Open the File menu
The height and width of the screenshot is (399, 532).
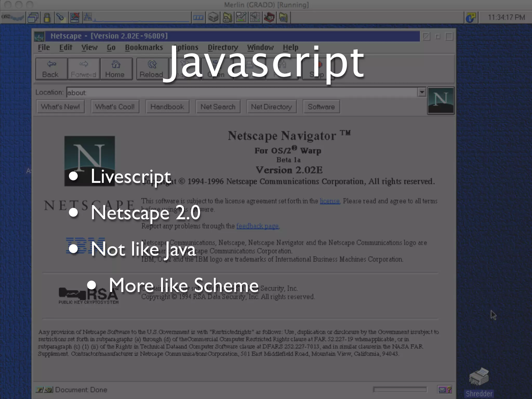[44, 48]
